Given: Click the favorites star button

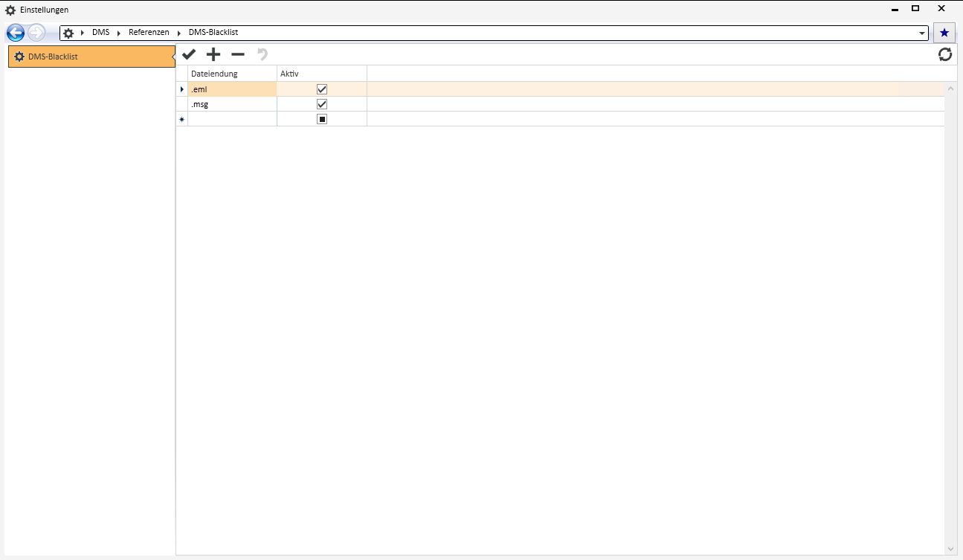Looking at the screenshot, I should 944,33.
